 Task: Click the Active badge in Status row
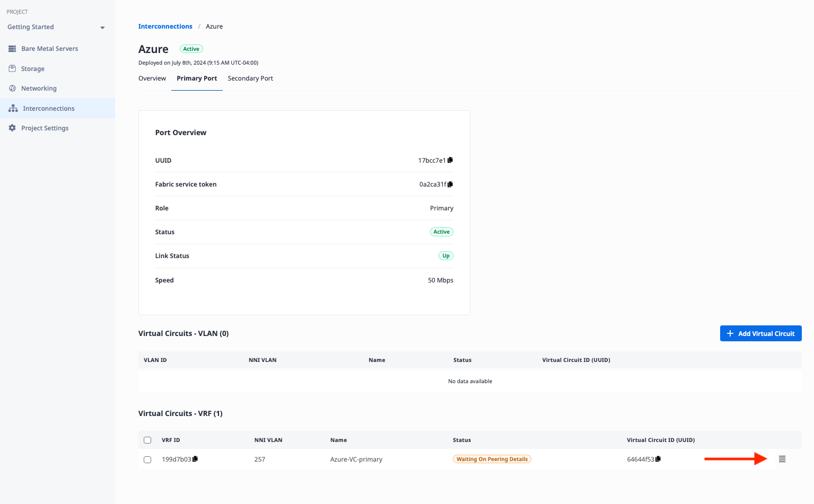click(441, 232)
